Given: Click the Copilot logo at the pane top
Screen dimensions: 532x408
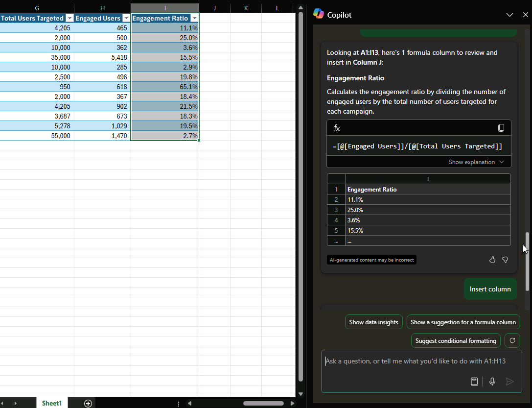Looking at the screenshot, I should coord(319,14).
